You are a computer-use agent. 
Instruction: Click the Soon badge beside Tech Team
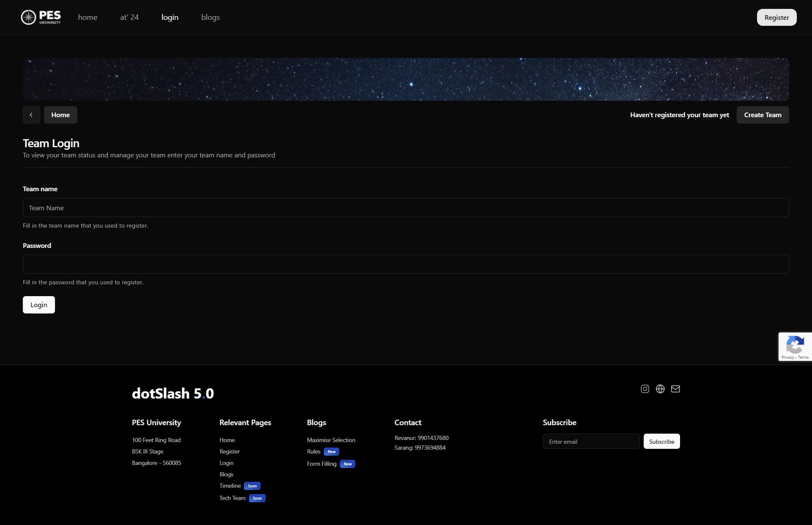coord(257,498)
